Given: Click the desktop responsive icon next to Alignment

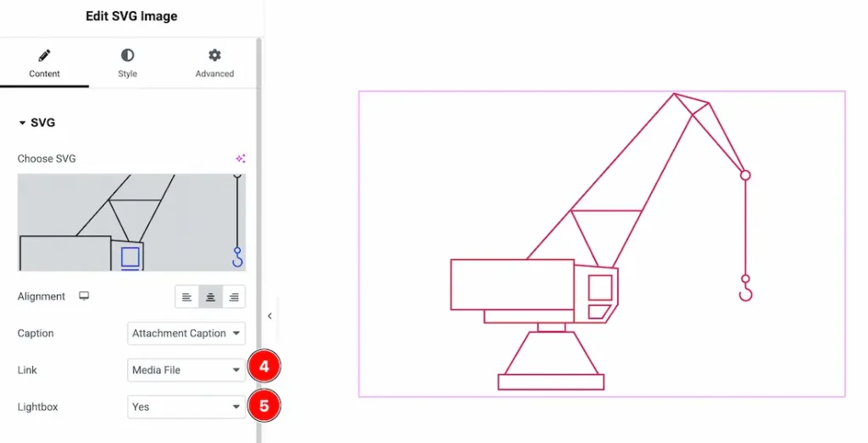Looking at the screenshot, I should (x=84, y=296).
